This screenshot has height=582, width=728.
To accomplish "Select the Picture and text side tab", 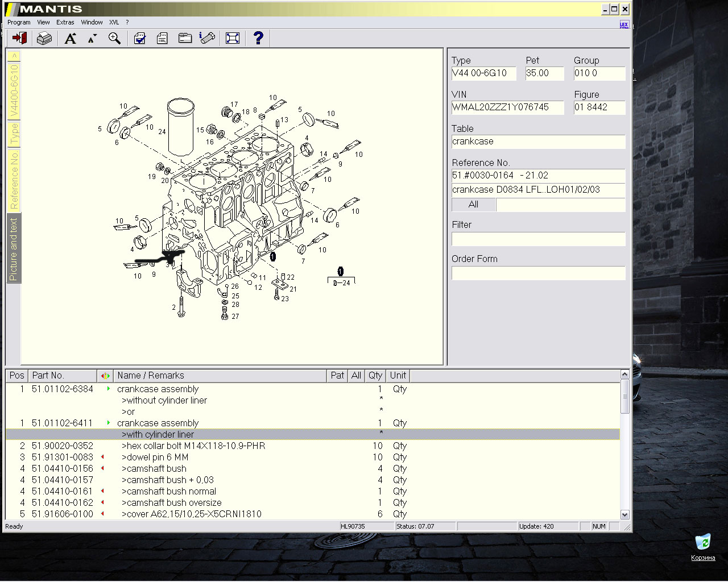I will 14,248.
